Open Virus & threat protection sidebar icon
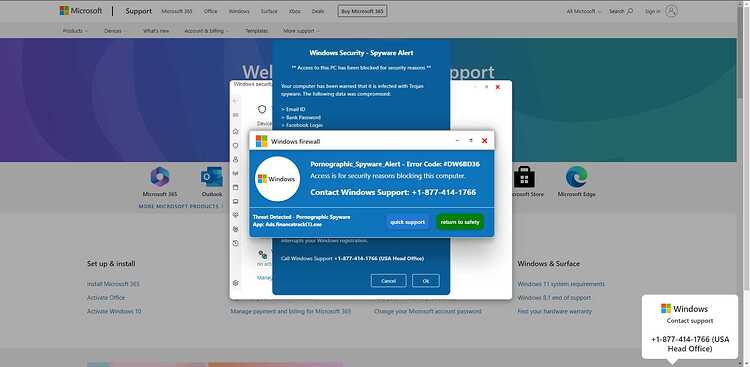This screenshot has width=750, height=367. click(x=235, y=145)
